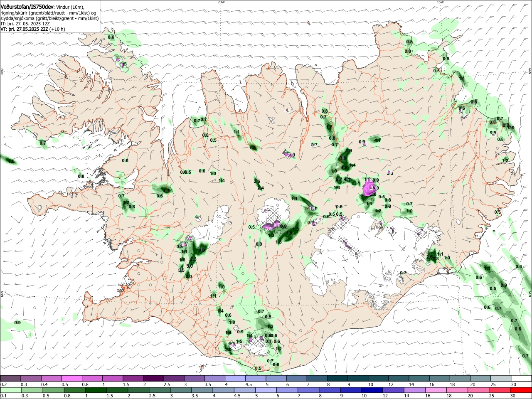The image size is (532, 399).
Task: Click the Veðurstofan/IS750dev map title
Action: [27, 7]
